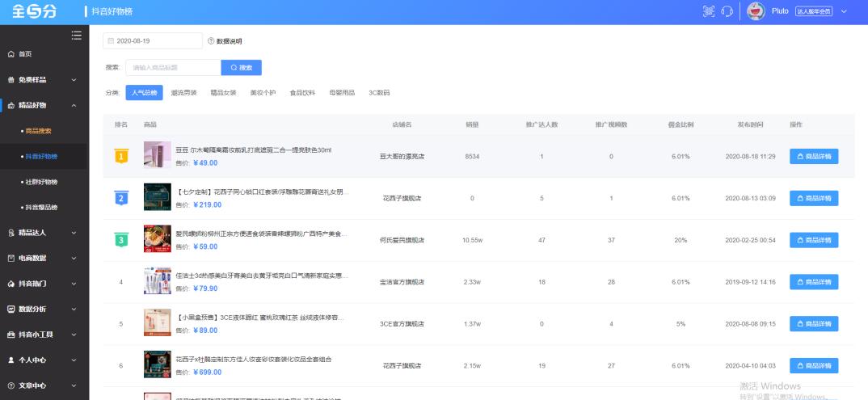This screenshot has height=400, width=868.
Task: Collapse the 精品好物 sidebar menu
Action: (44, 105)
